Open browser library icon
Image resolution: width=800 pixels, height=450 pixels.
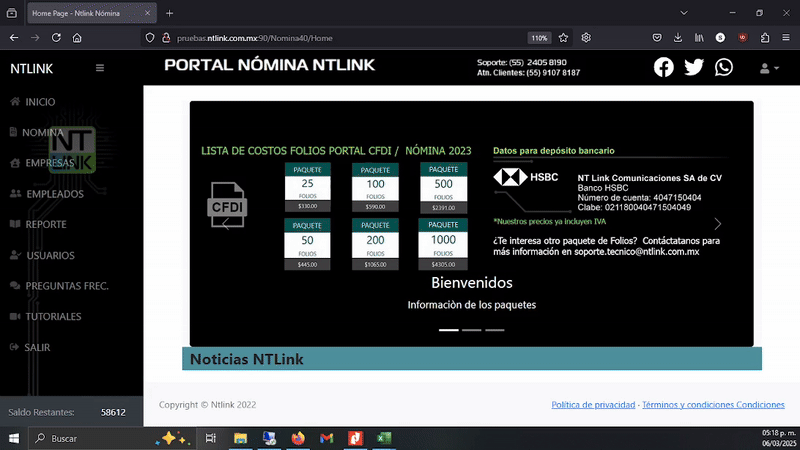click(x=699, y=38)
